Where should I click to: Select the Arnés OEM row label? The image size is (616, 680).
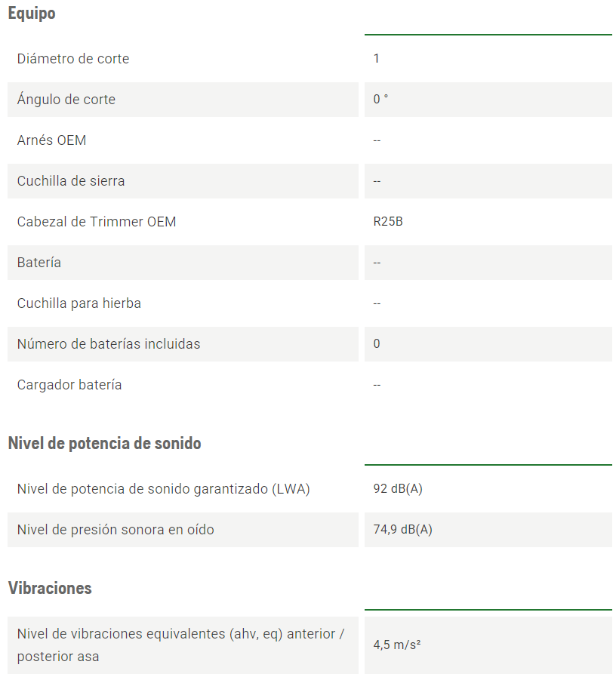click(52, 140)
